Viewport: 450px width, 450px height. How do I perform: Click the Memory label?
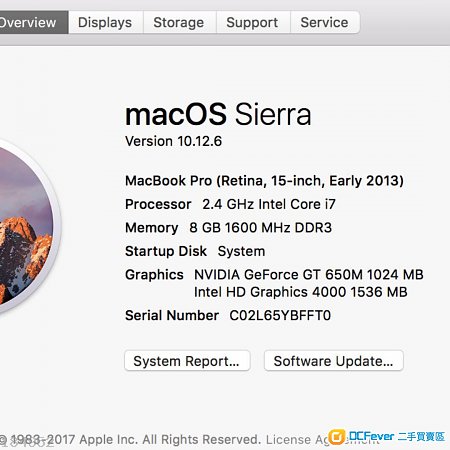tap(152, 228)
